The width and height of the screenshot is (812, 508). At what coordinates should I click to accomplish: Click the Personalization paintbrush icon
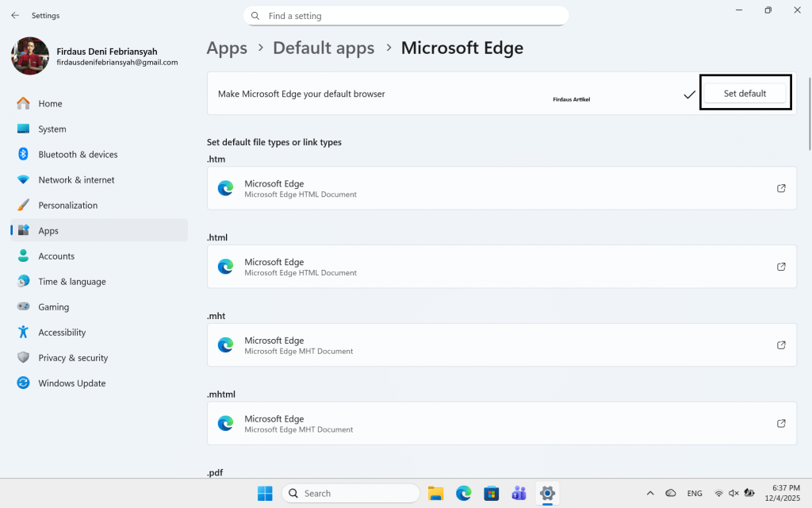[x=23, y=206]
